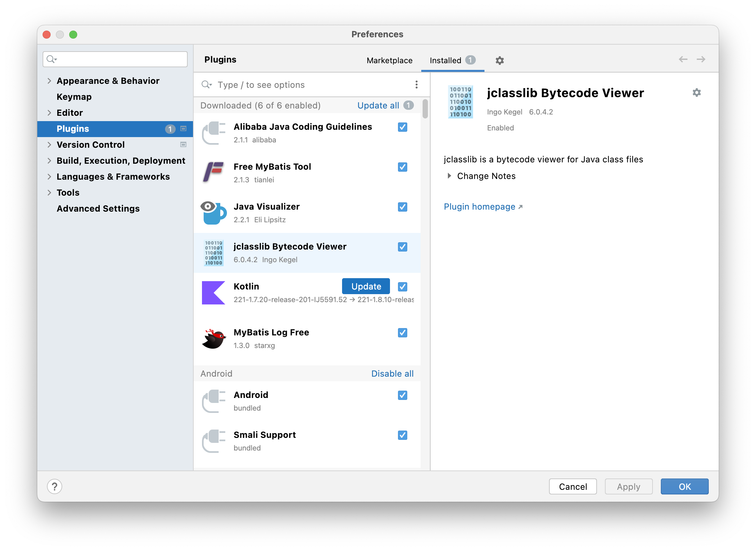
Task: Click the Alibaba Java Coding Guidelines plugin icon
Action: 214,133
